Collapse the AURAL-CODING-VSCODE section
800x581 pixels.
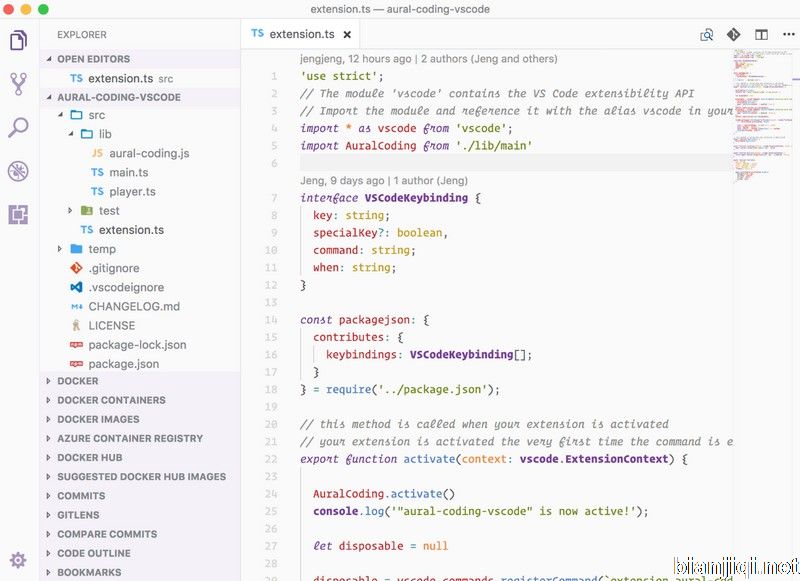[49, 97]
